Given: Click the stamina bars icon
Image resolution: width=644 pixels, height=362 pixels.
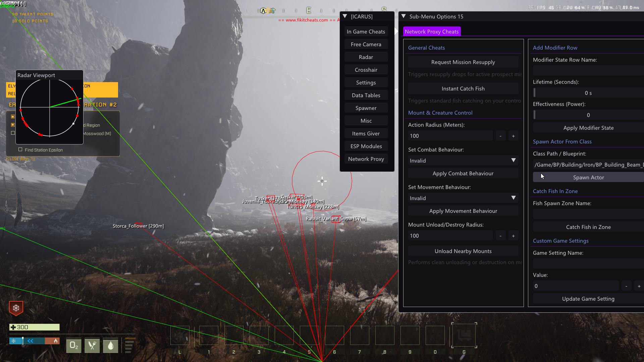Looking at the screenshot, I should coord(129,346).
